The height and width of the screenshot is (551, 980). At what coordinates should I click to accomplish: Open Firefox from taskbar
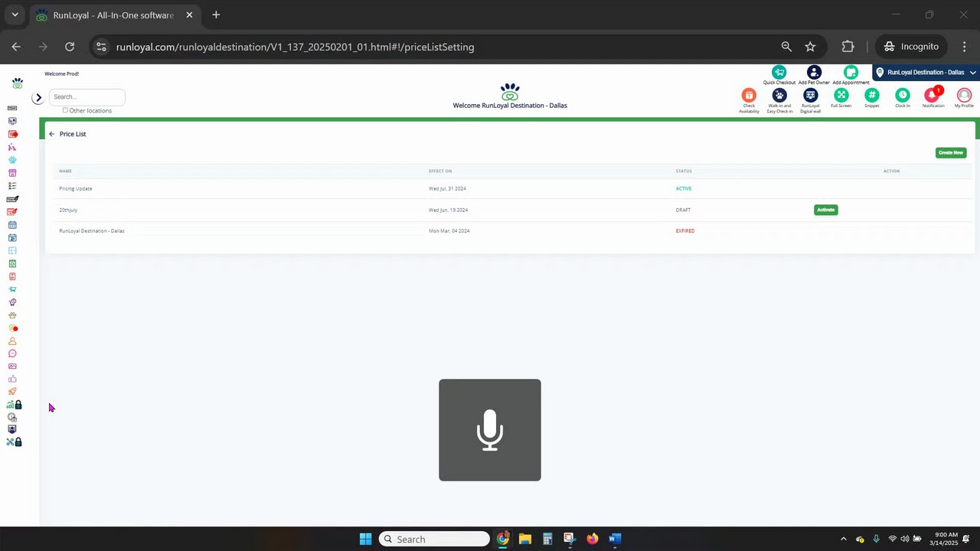tap(592, 539)
